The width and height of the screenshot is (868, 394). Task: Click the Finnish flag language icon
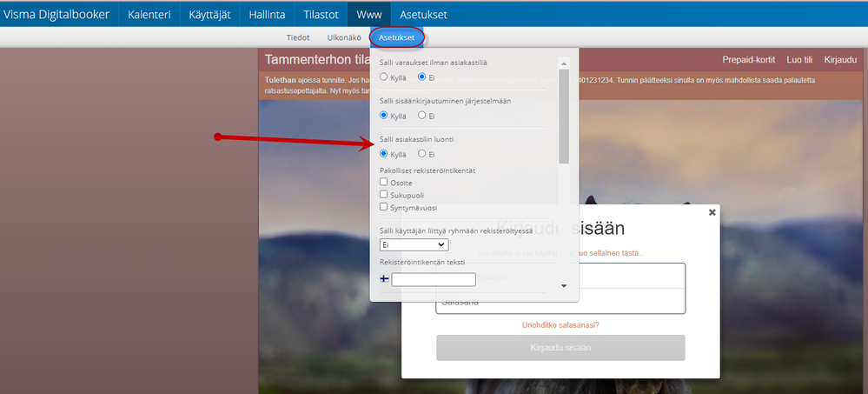pyautogui.click(x=384, y=279)
